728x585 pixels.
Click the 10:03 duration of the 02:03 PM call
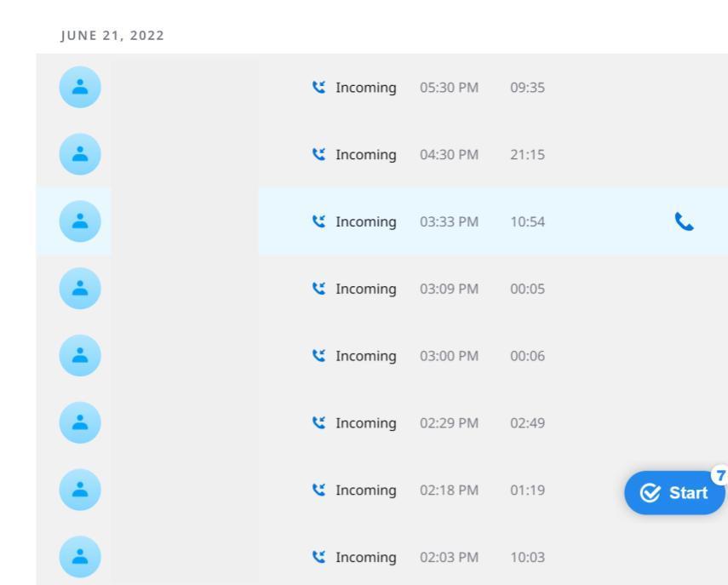[x=527, y=558]
